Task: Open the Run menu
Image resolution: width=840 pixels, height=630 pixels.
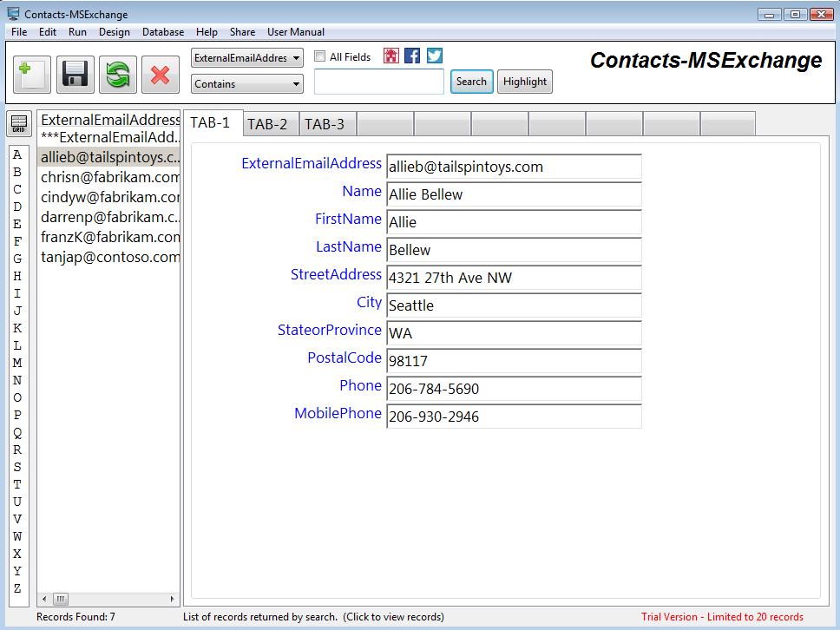Action: [77, 32]
